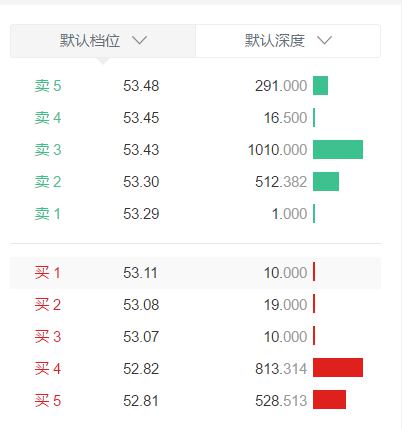
Task: Click the 卖2 price 53.30
Action: [141, 182]
